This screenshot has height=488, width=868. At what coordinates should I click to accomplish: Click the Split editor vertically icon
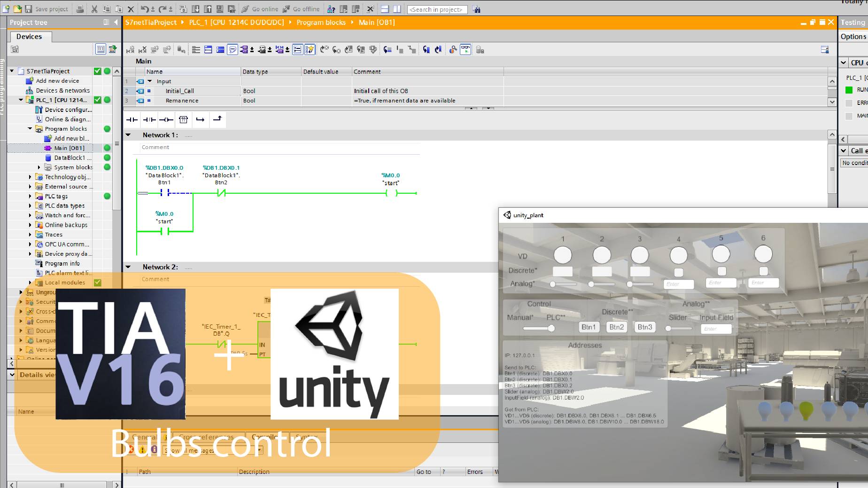click(397, 9)
